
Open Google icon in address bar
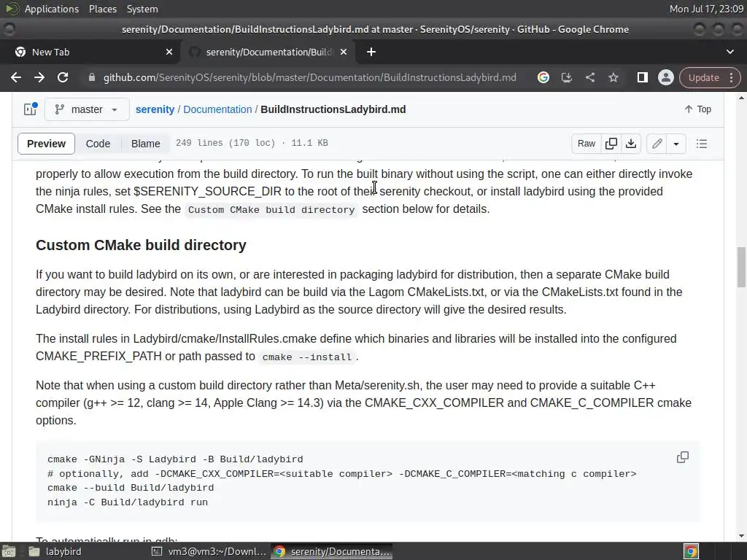click(x=543, y=77)
